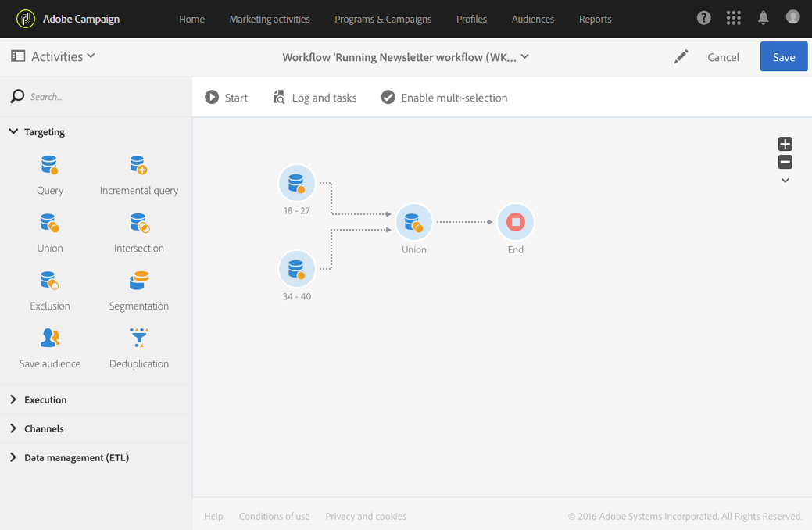The width and height of the screenshot is (812, 530).
Task: Choose the Exclusion activity icon
Action: 50,281
